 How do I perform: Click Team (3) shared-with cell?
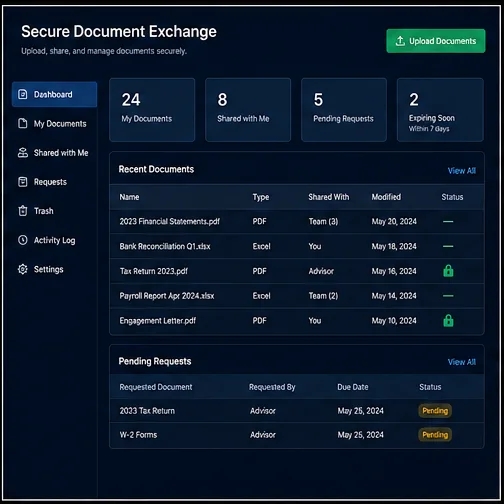(x=323, y=221)
